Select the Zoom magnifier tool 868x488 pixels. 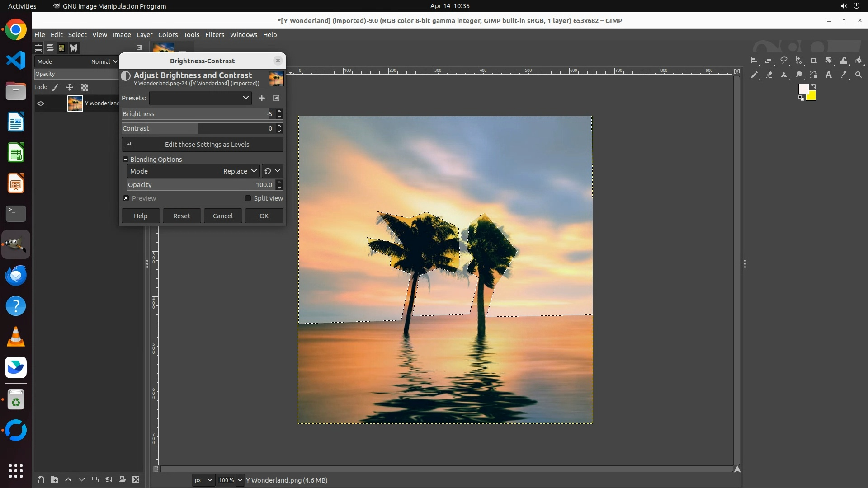tap(859, 75)
